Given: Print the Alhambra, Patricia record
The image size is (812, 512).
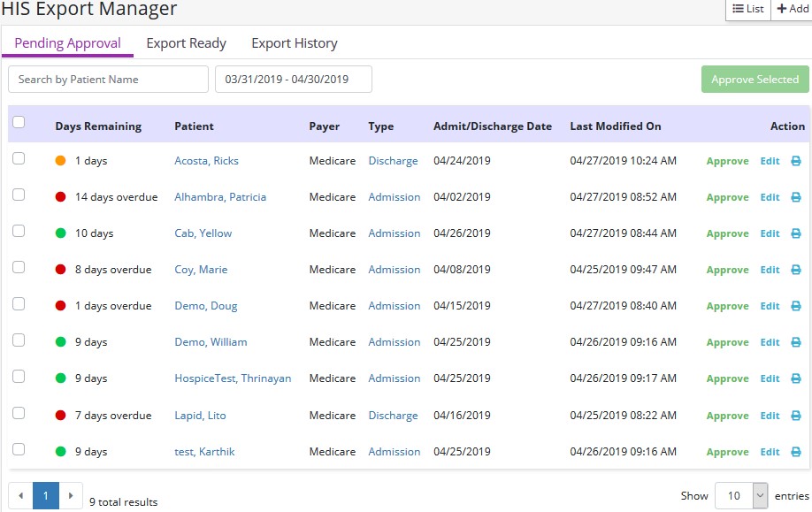Looking at the screenshot, I should tap(795, 197).
